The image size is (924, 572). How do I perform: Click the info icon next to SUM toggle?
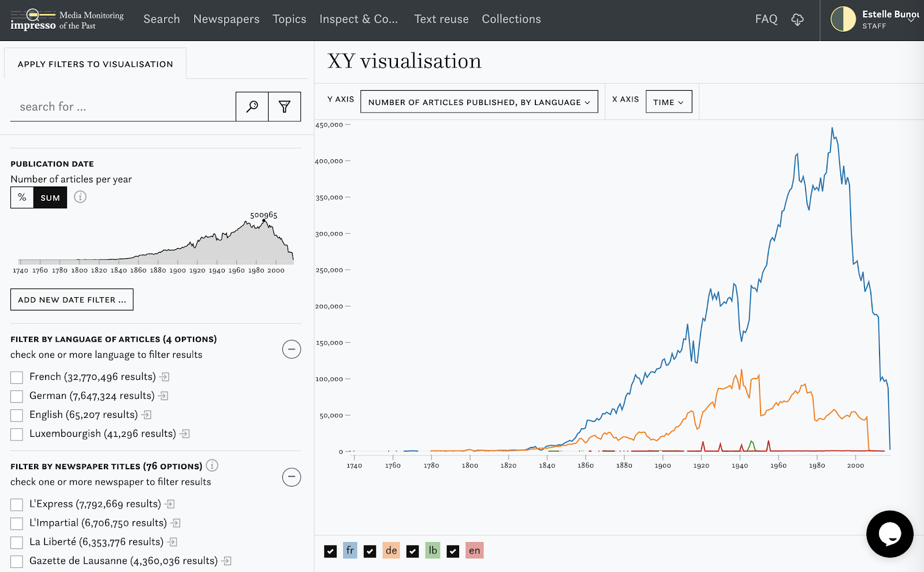coord(80,197)
